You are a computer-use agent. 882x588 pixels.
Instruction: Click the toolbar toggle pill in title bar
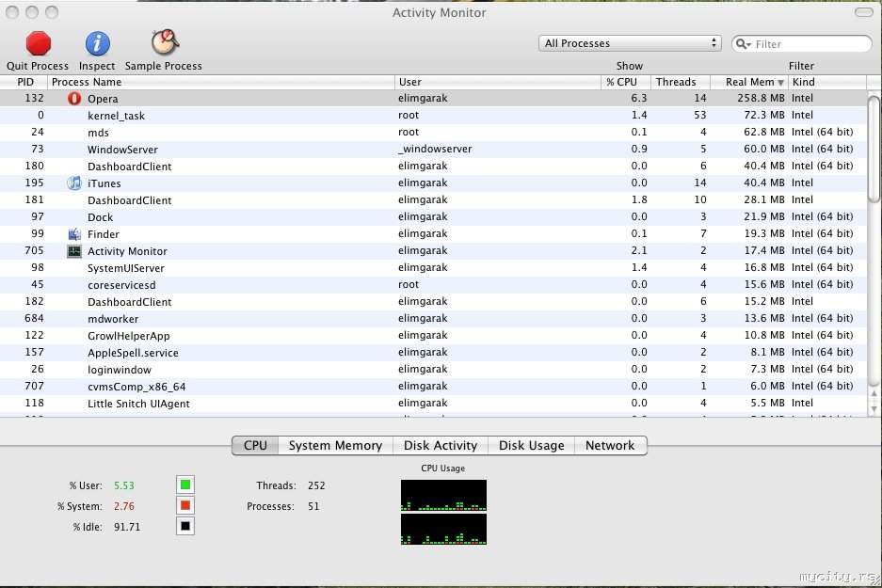[x=863, y=12]
